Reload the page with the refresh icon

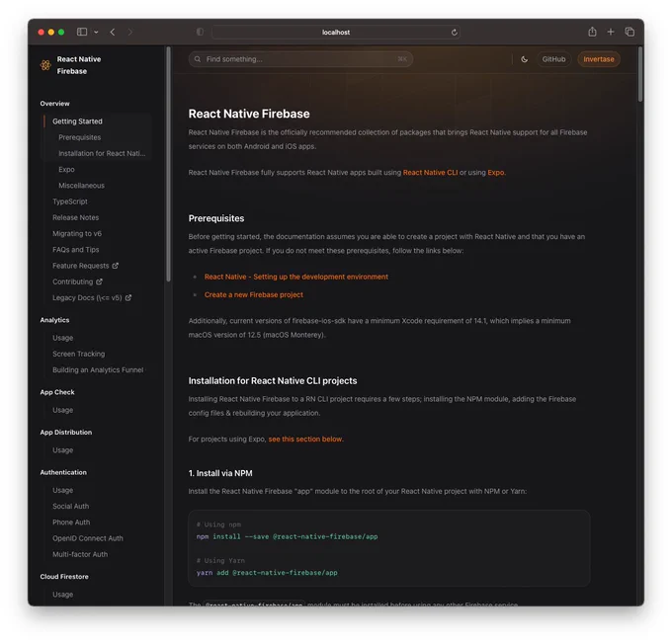[454, 33]
